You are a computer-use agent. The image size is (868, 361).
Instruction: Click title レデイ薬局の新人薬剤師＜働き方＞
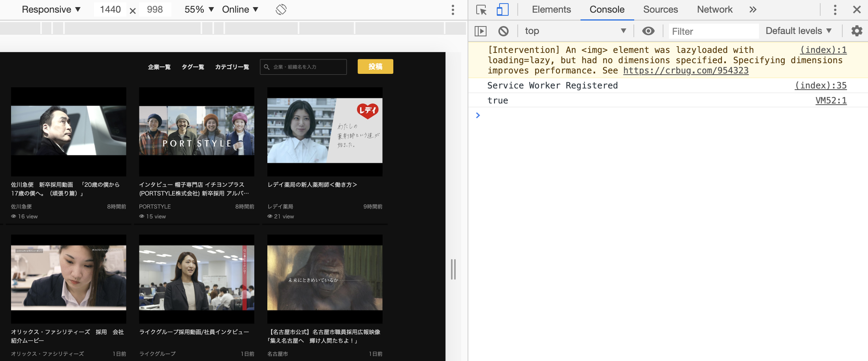point(312,185)
